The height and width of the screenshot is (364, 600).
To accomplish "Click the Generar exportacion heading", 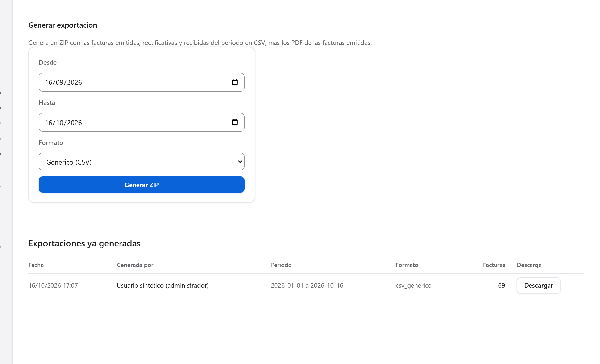I will (x=63, y=25).
